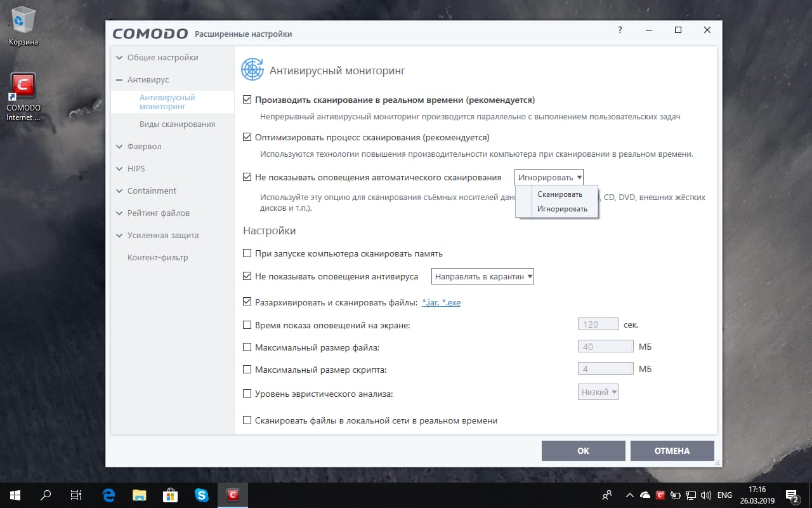
Task: Switch the ENG input language indicator
Action: pyautogui.click(x=724, y=495)
